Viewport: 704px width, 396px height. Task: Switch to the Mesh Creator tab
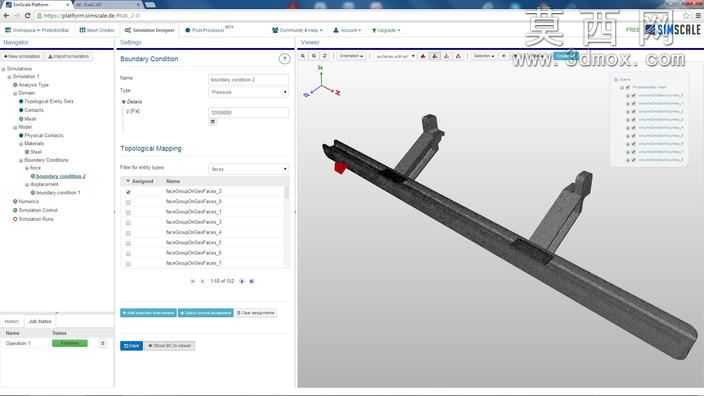(x=97, y=30)
